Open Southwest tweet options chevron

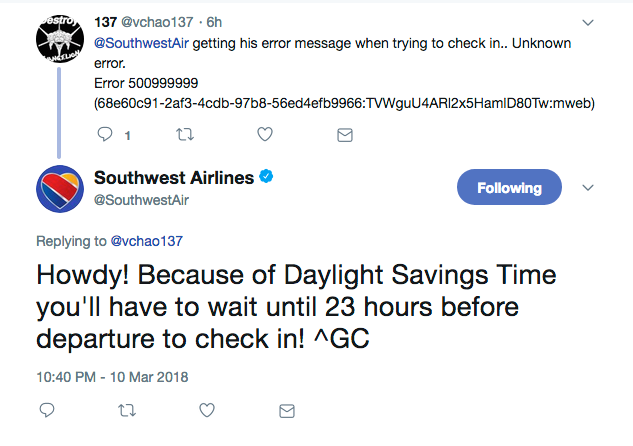pyautogui.click(x=588, y=187)
